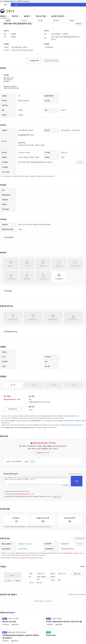This screenshot has width=86, height=644.
Task: Expand the 채용정보 menu
Action: click(4, 16)
